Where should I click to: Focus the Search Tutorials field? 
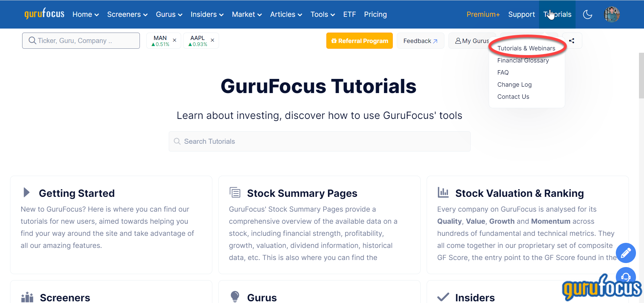point(320,141)
